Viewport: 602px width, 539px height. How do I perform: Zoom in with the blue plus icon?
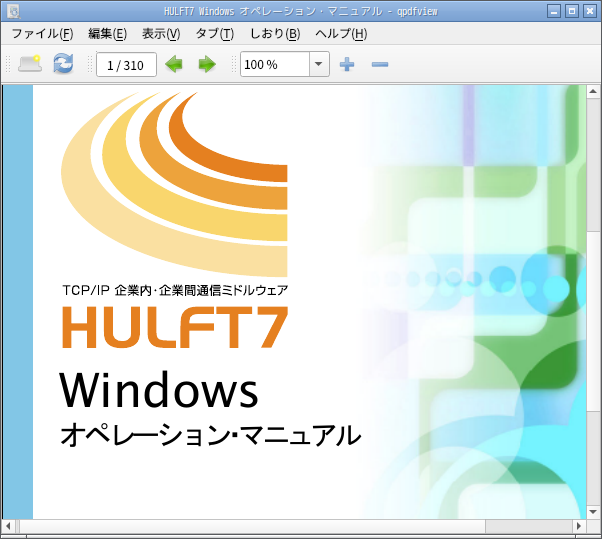pos(347,64)
